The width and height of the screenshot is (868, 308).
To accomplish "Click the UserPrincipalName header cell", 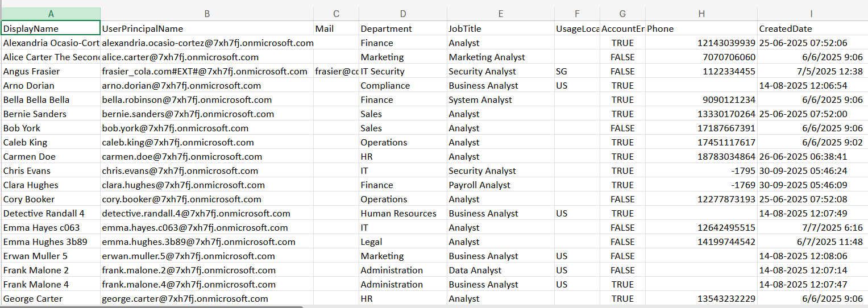I will (207, 28).
